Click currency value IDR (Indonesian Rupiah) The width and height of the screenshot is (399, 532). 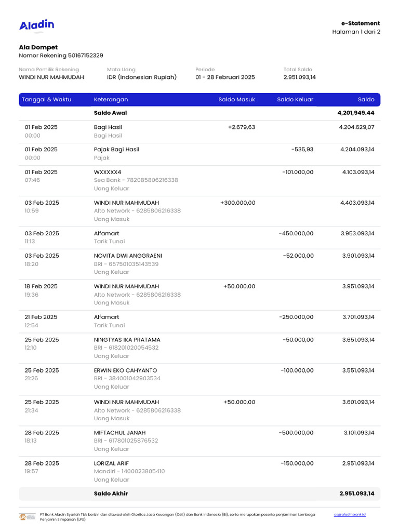pos(142,77)
